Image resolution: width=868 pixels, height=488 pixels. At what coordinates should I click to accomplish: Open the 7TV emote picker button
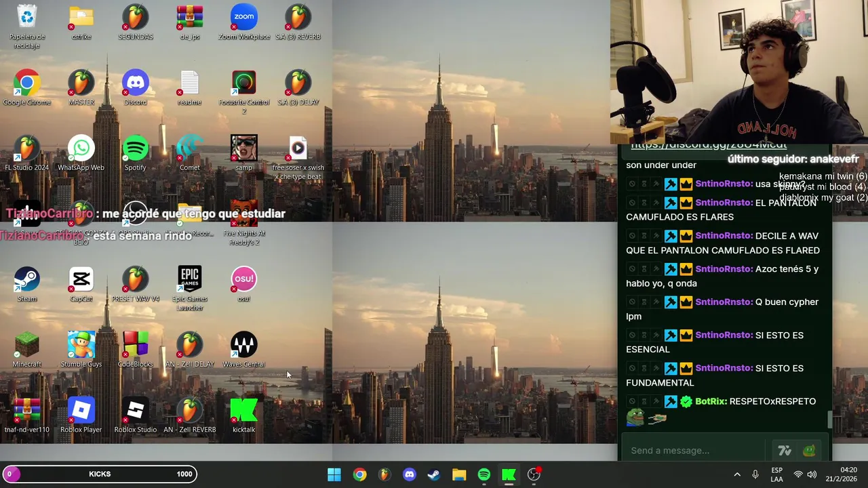(x=785, y=451)
